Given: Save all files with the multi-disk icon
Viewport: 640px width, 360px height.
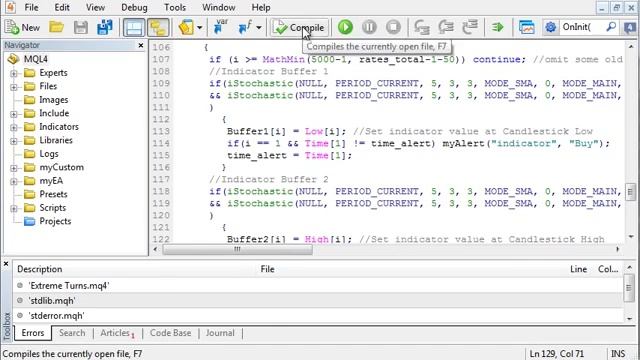Looking at the screenshot, I should (104, 27).
